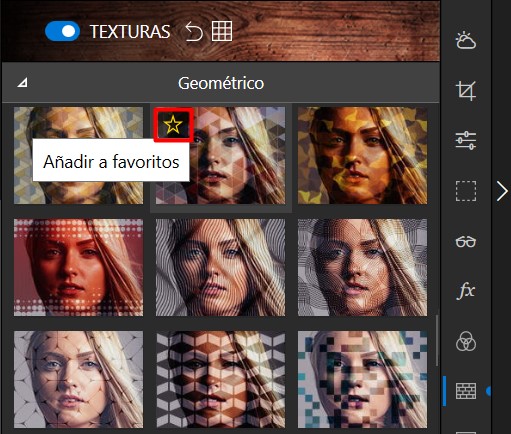Apply the gray curved tile texture
The height and width of the screenshot is (434, 511).
79,379
